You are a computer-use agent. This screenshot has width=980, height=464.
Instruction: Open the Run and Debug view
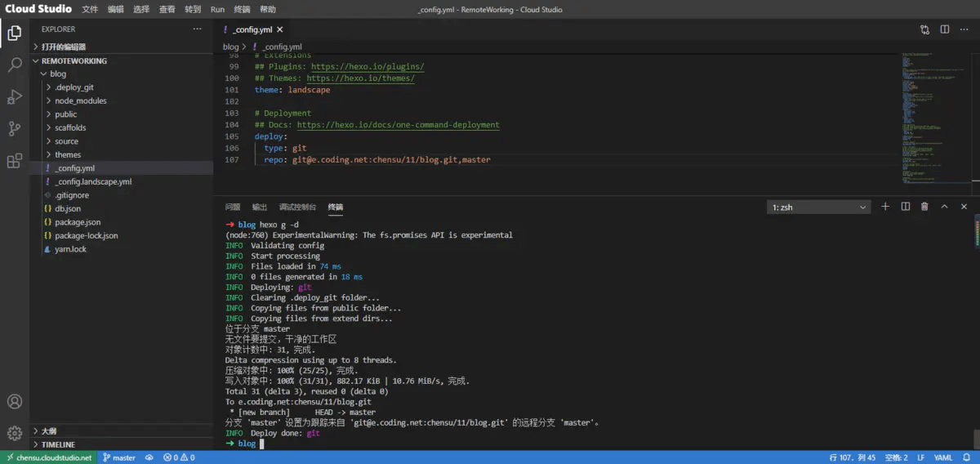15,96
